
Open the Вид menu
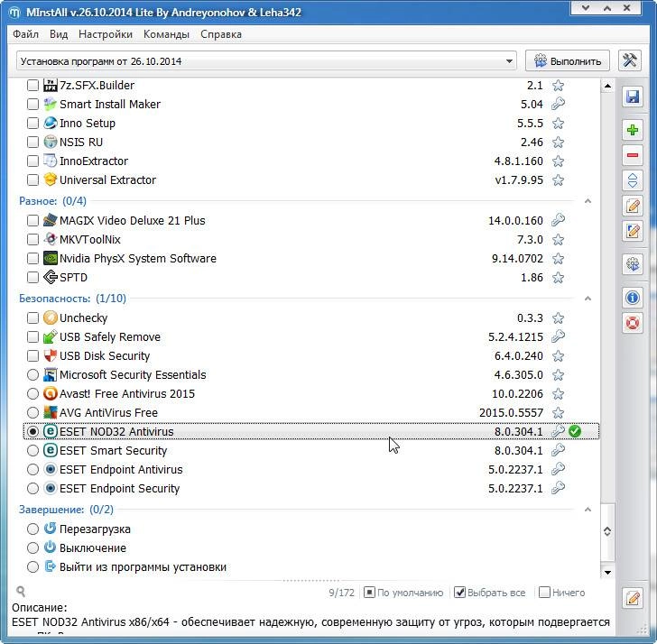point(59,34)
